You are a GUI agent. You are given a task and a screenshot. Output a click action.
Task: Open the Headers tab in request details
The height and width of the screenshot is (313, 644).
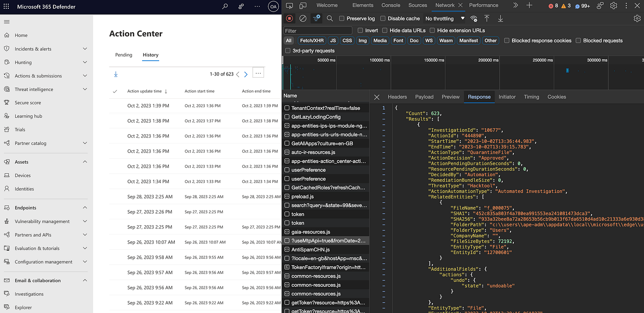tap(397, 97)
